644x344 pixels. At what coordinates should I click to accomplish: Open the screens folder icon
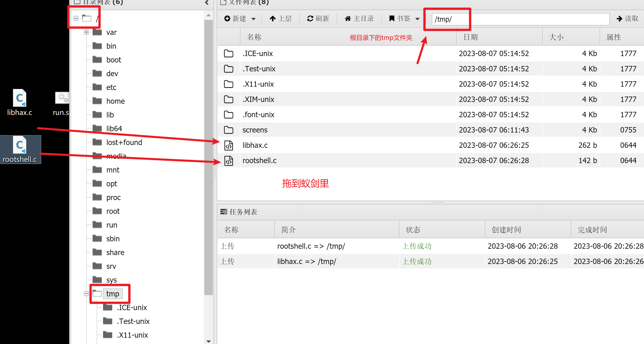pos(229,130)
